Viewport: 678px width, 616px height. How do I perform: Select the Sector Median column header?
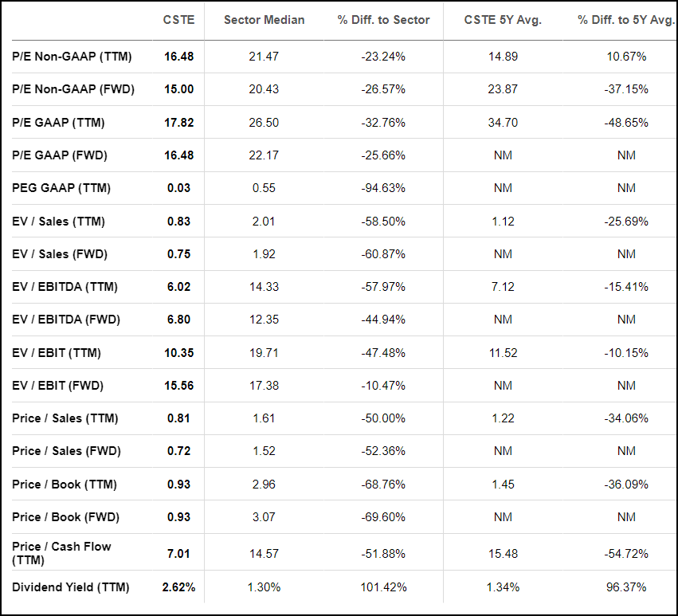(265, 20)
